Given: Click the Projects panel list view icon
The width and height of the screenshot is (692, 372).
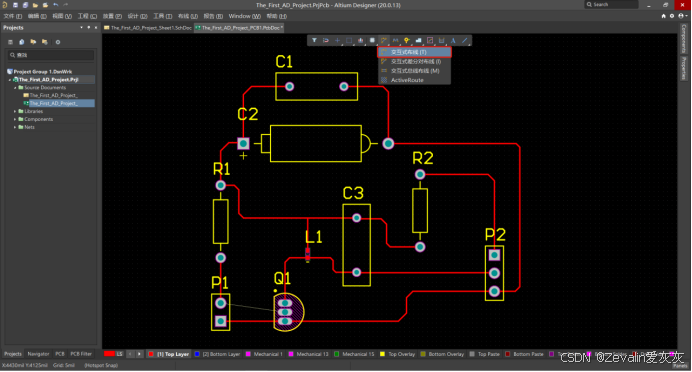Looking at the screenshot, I should (11, 42).
